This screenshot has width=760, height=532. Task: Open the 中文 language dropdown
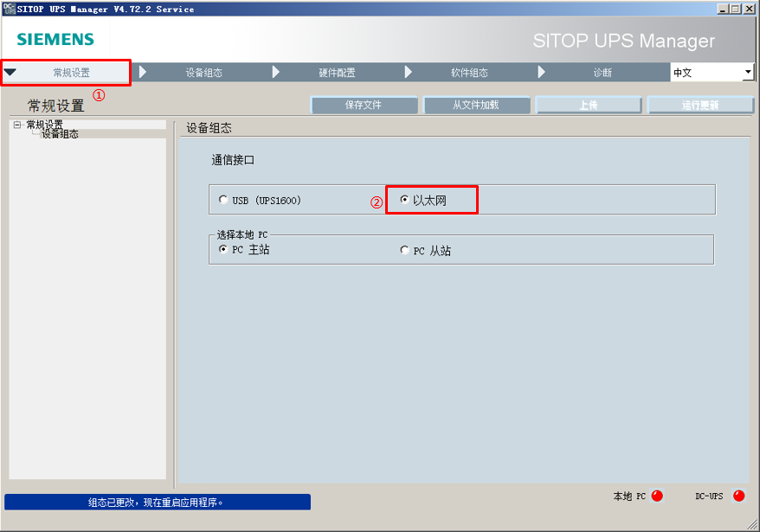(750, 73)
